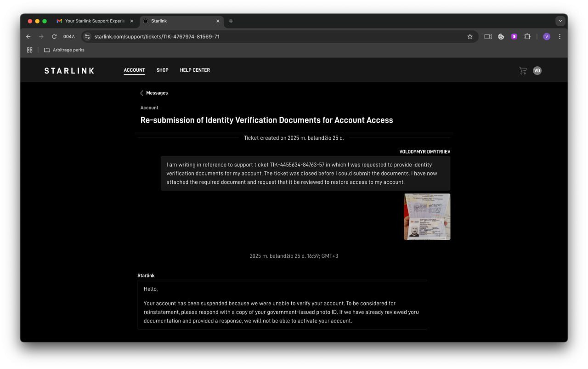Screen dimensions: 588x369
Task: Reload the Starlink ticket page
Action: pos(54,37)
